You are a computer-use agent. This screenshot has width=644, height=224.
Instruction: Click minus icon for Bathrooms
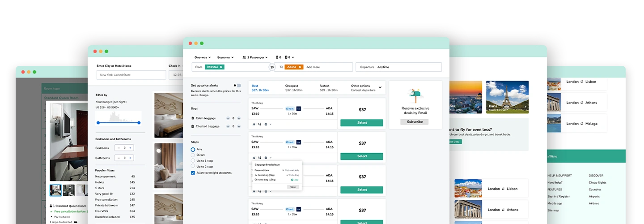pos(119,158)
